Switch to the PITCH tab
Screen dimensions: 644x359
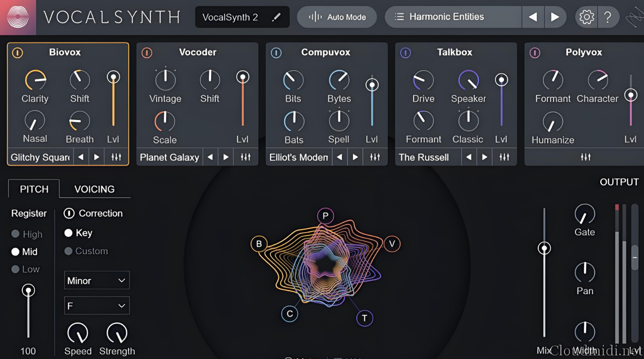point(34,189)
